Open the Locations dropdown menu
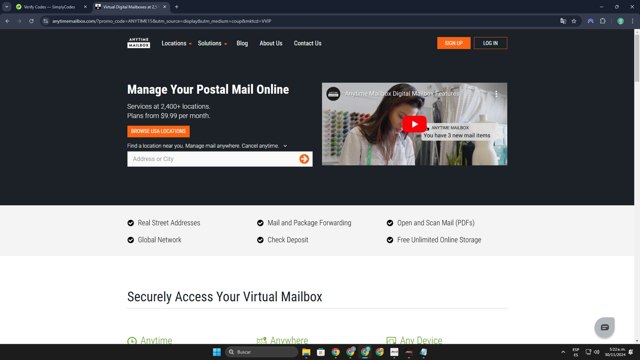This screenshot has width=640, height=360. tap(176, 43)
